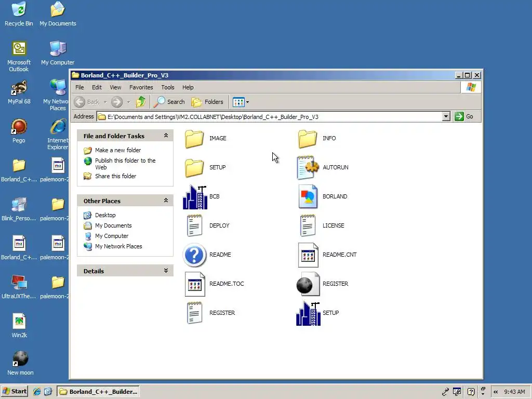Open the Favorites menu

[141, 87]
